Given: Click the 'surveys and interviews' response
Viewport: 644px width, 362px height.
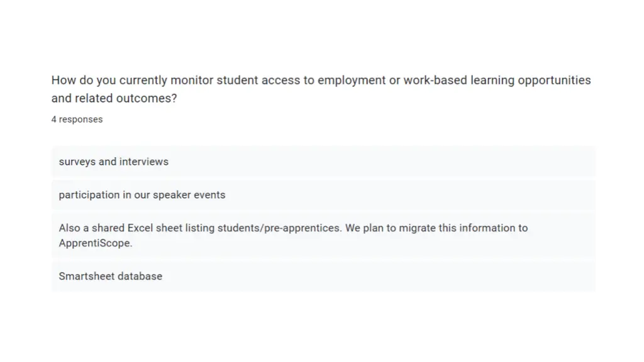Looking at the screenshot, I should pyautogui.click(x=323, y=162).
